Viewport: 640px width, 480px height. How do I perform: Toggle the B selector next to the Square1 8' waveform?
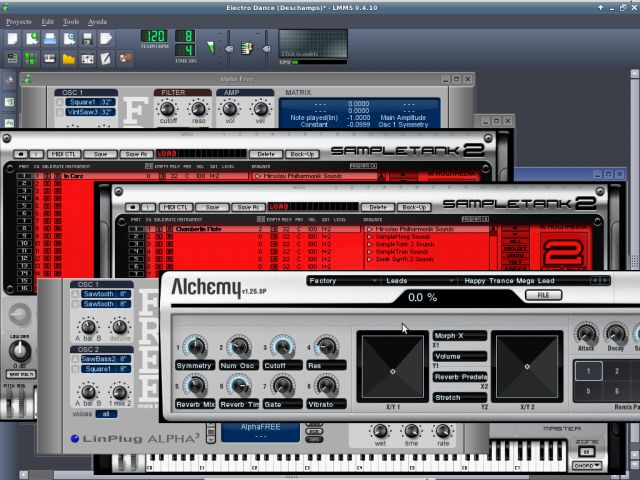(x=75, y=369)
